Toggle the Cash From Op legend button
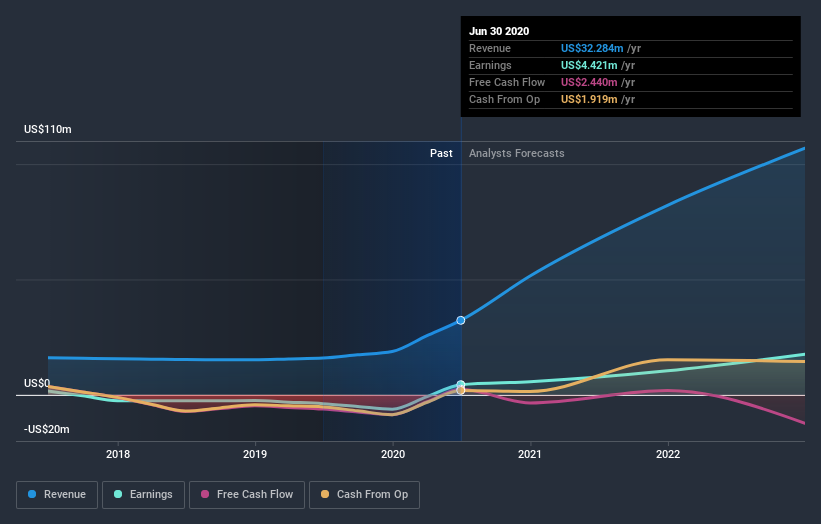821x524 pixels. [364, 495]
